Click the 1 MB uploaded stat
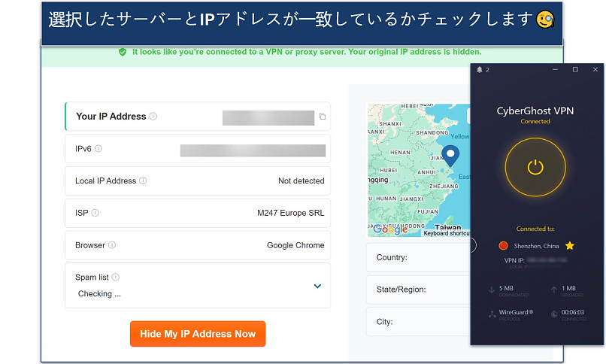The image size is (606, 364). click(x=568, y=288)
